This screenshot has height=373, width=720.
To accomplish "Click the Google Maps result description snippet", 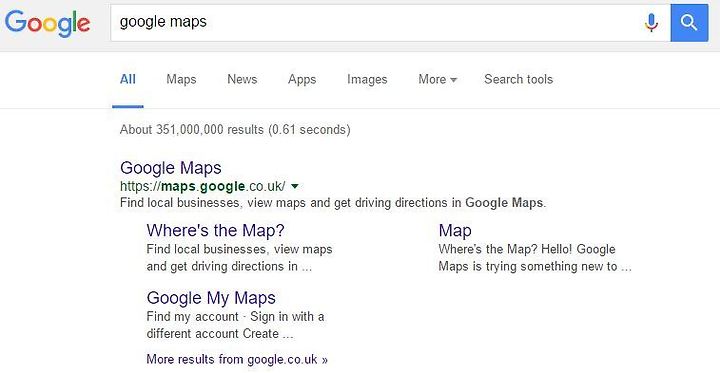I will click(333, 203).
